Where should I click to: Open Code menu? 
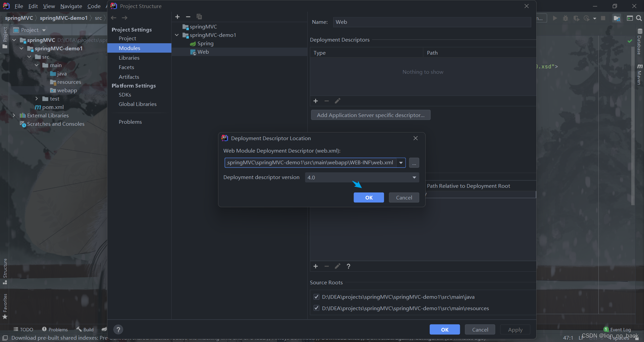pyautogui.click(x=94, y=6)
